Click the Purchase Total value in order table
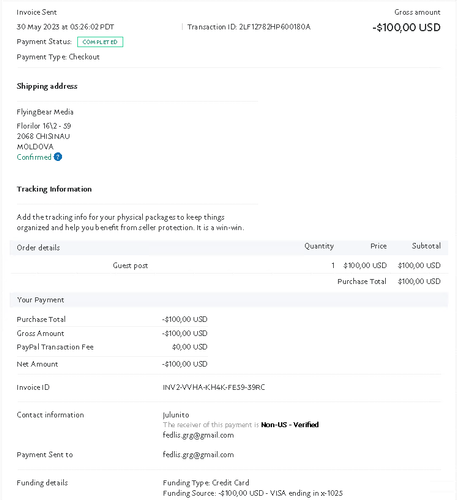 [419, 281]
